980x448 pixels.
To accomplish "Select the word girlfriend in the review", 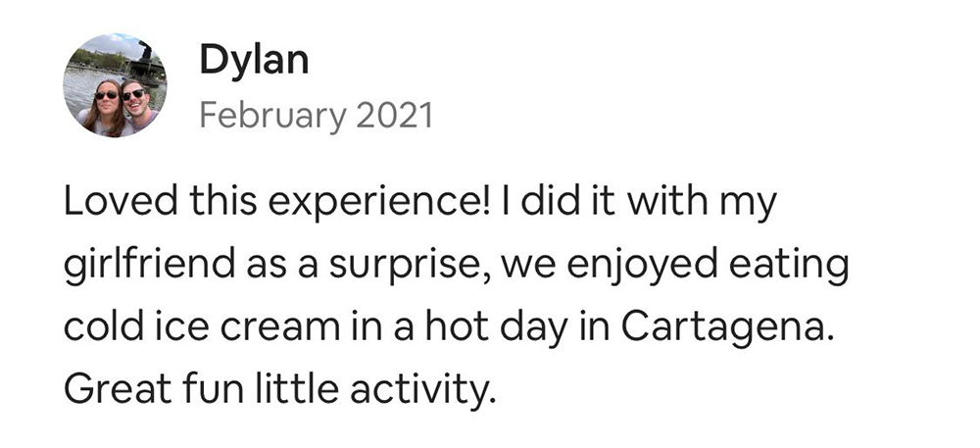I will (149, 265).
